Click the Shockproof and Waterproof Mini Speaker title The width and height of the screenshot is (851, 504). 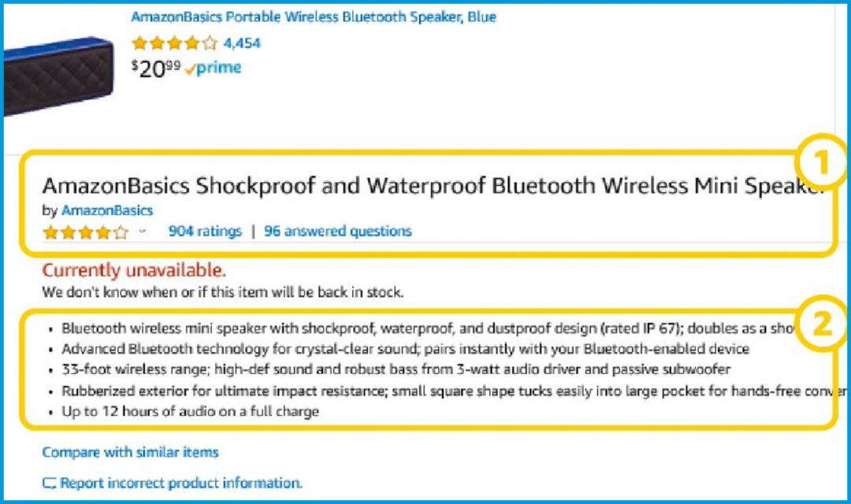tap(433, 186)
